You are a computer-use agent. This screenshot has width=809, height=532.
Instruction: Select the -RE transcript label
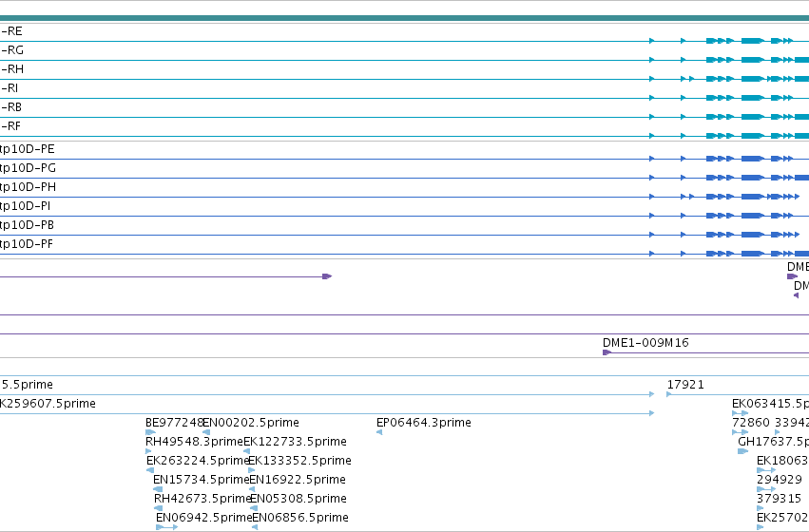pyautogui.click(x=11, y=31)
